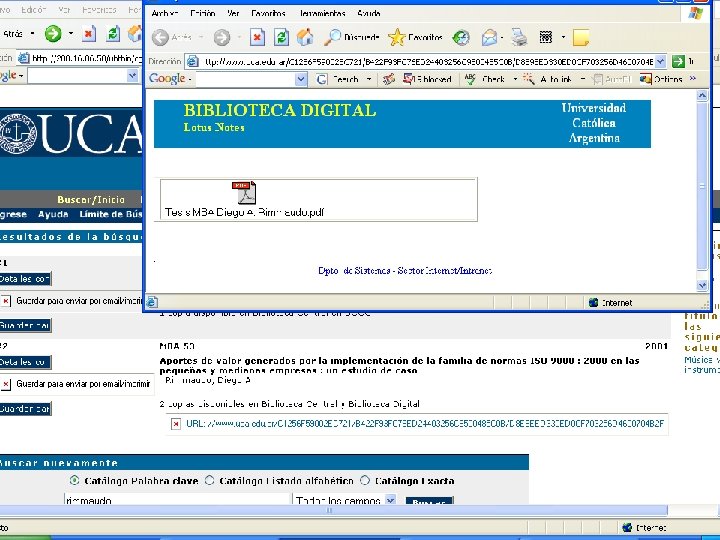Click the Print toolbar icon
This screenshot has height=540, width=720.
coord(519,37)
